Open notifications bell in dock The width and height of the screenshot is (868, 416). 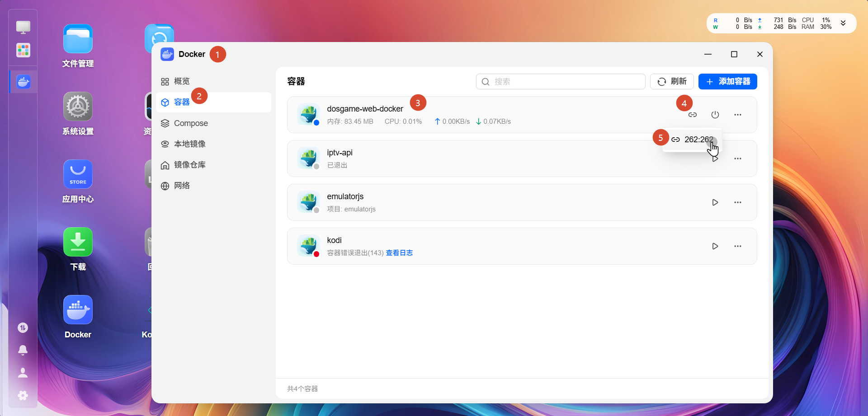point(23,350)
